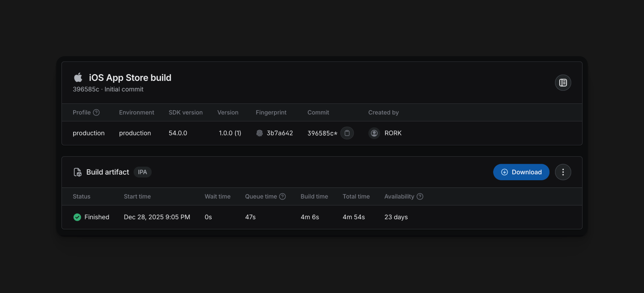Click the RORK user avatar icon

pyautogui.click(x=374, y=133)
